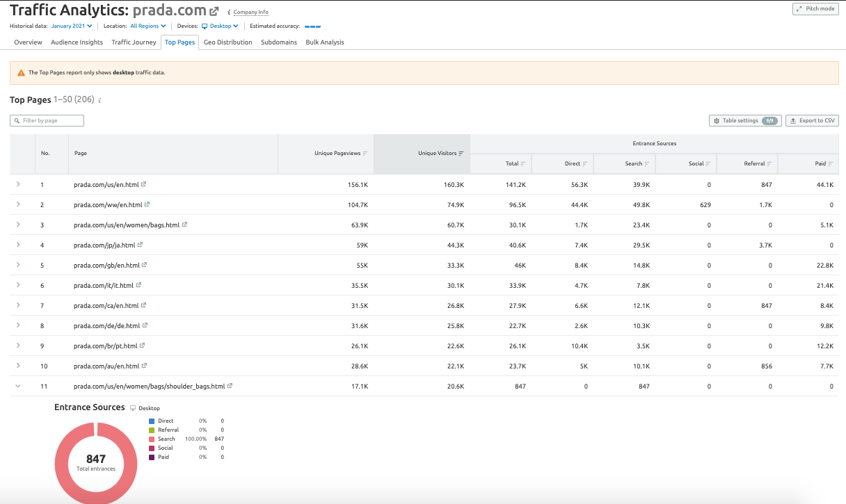Switch to the Overview tab

(x=28, y=42)
